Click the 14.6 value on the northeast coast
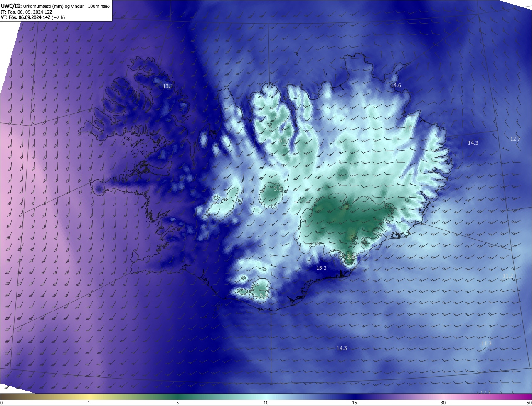532x406 pixels. pos(396,85)
